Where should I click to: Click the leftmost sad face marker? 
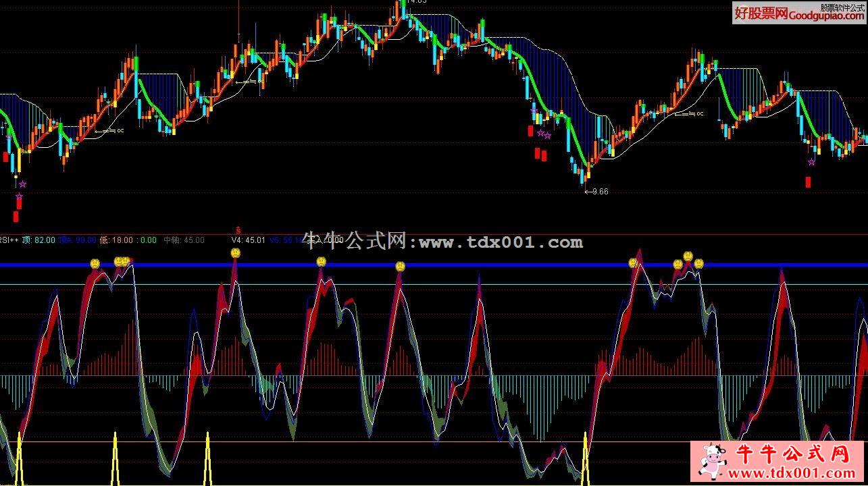pyautogui.click(x=95, y=263)
